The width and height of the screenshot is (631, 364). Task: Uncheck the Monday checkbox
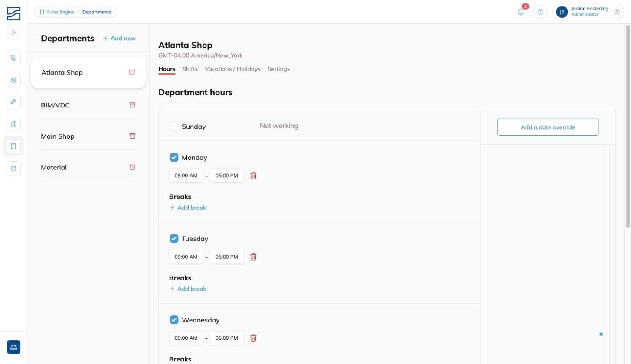coord(174,157)
